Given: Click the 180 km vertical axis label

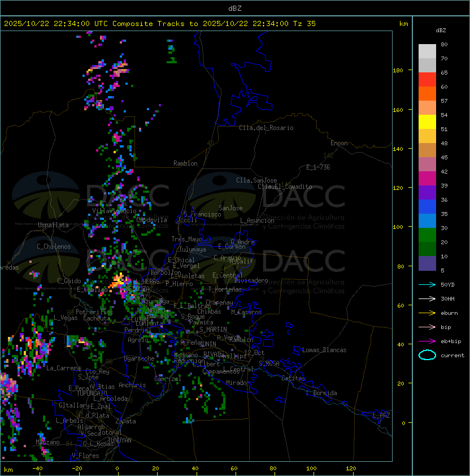Looking at the screenshot, I should click(398, 71).
